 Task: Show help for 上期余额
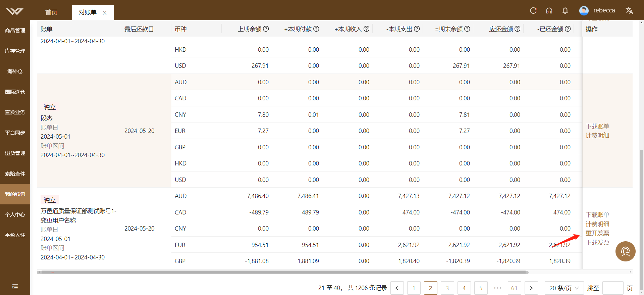point(266,29)
